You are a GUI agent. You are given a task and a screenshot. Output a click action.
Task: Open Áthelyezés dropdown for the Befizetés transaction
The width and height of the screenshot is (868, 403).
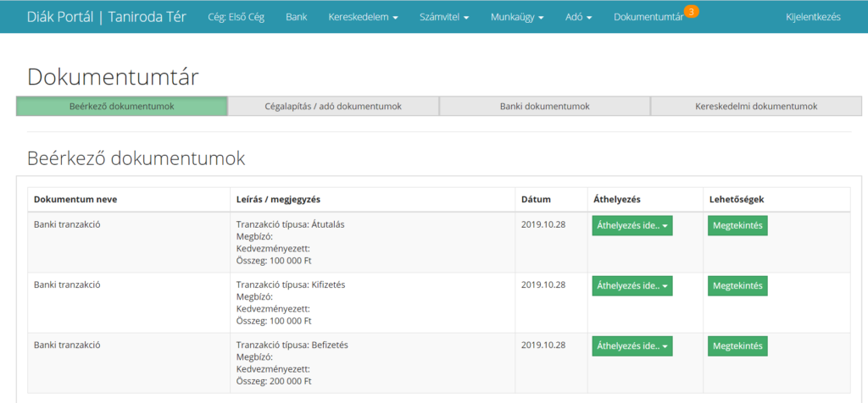click(x=632, y=345)
